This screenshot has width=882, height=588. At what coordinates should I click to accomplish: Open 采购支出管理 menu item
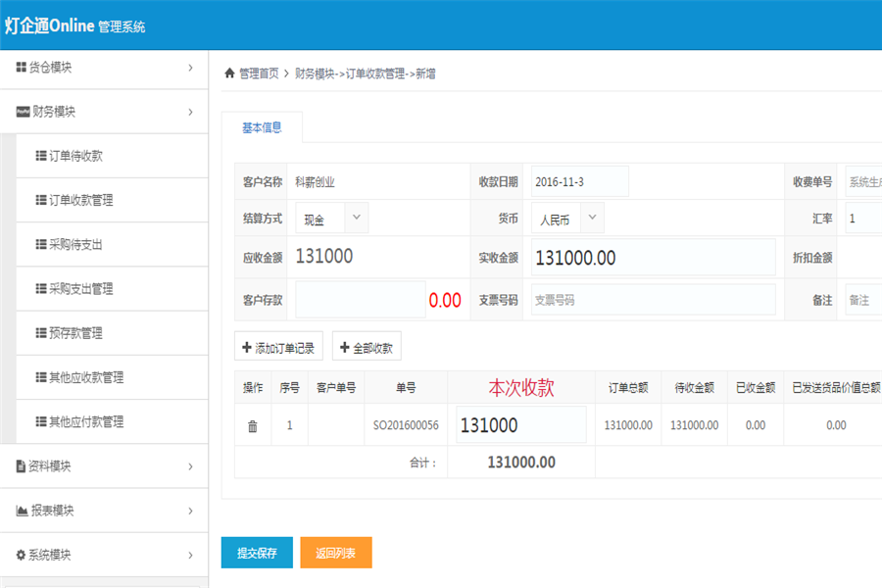pos(112,289)
